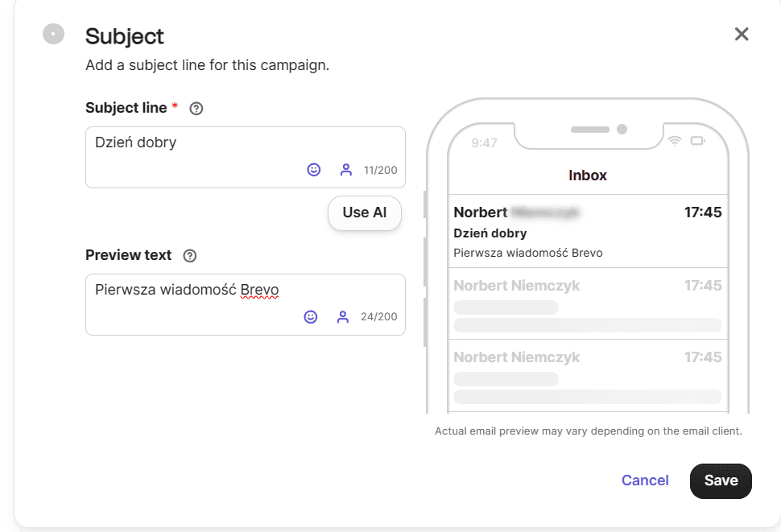The image size is (781, 532).
Task: Click the Inbox title in phone preview
Action: coord(588,175)
